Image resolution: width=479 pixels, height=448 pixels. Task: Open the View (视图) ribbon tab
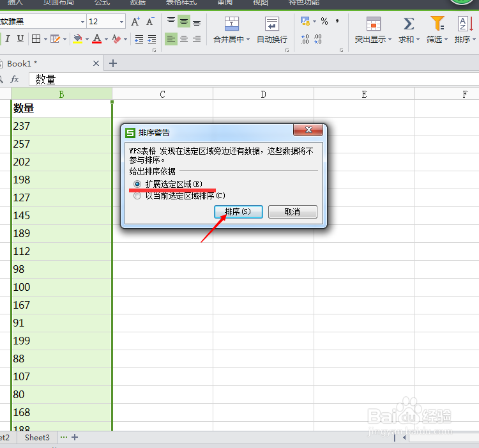261,3
